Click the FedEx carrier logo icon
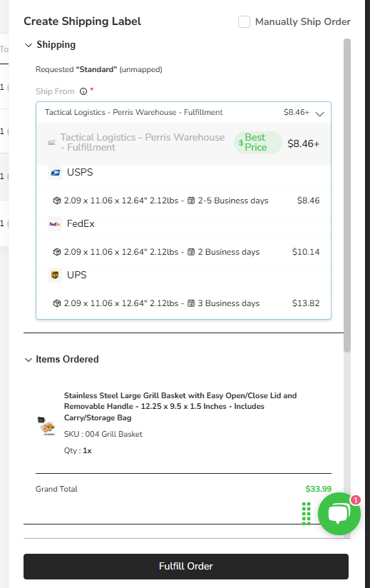The height and width of the screenshot is (588, 370). click(55, 224)
